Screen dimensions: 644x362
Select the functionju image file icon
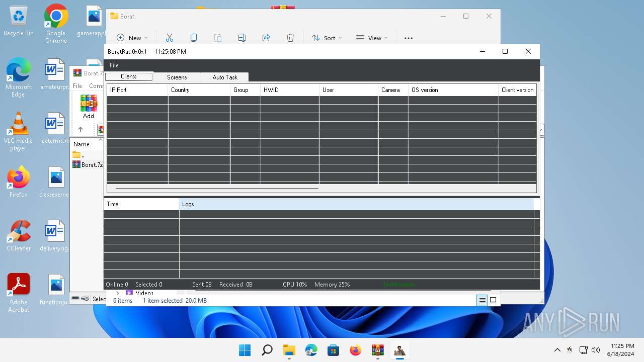click(x=56, y=290)
